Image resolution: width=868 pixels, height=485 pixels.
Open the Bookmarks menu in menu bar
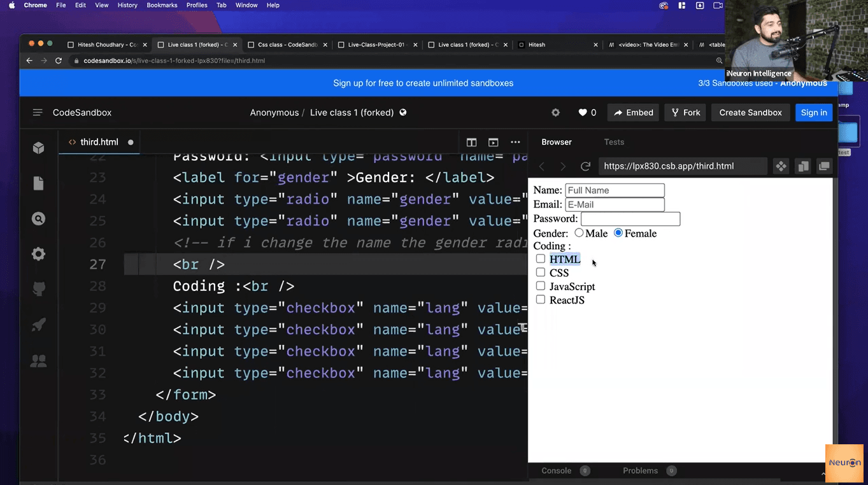coord(162,5)
